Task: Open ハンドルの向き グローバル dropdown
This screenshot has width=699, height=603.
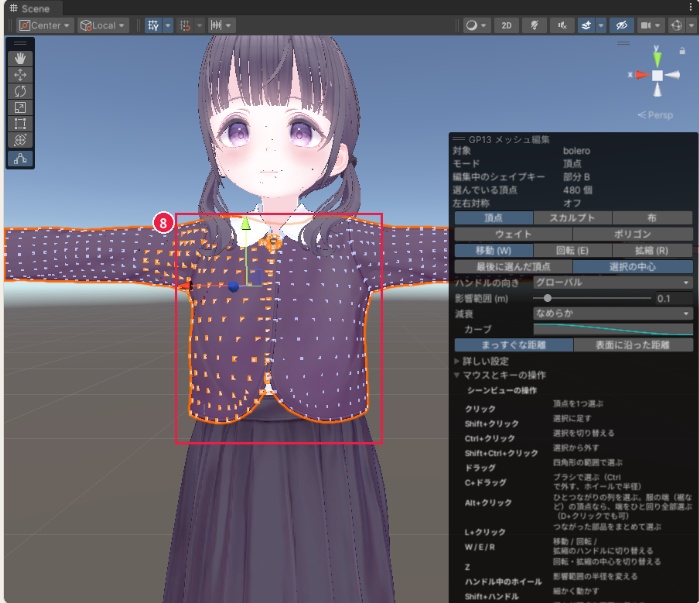Action: point(613,283)
